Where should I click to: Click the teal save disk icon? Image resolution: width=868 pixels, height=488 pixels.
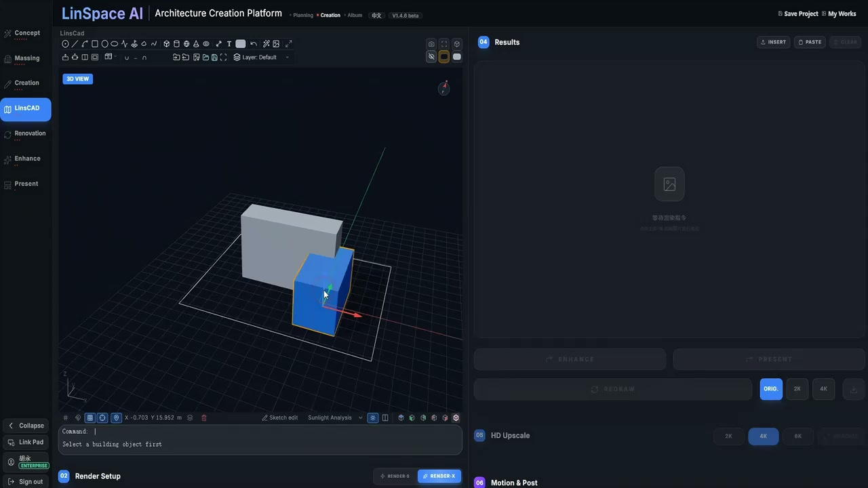[214, 58]
